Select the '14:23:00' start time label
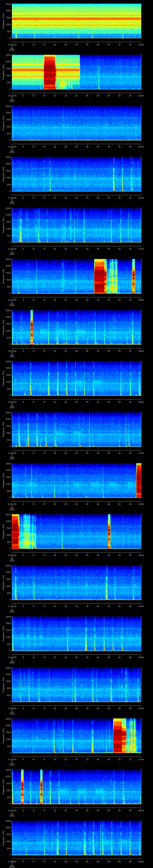 pos(12,96)
